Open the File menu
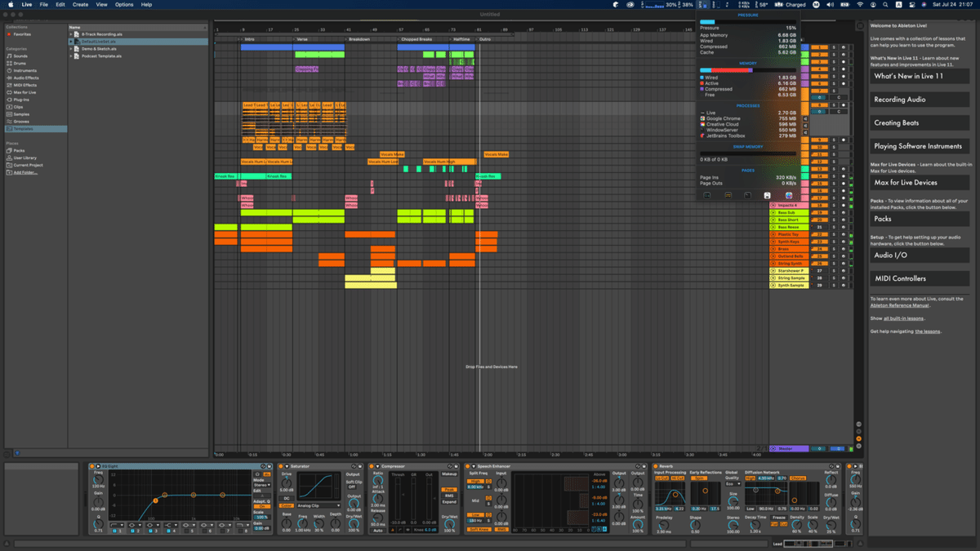 click(x=43, y=4)
